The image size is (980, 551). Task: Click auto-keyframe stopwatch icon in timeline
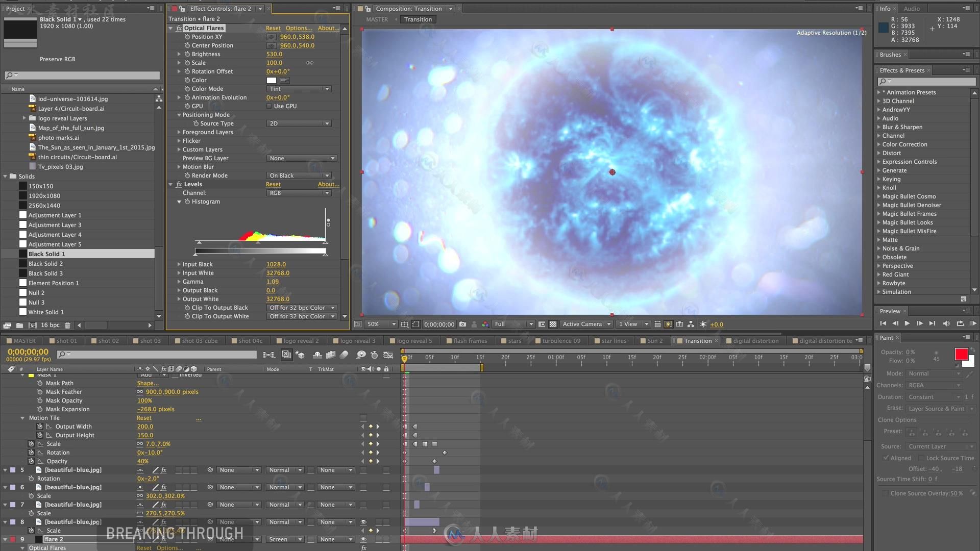pos(374,355)
